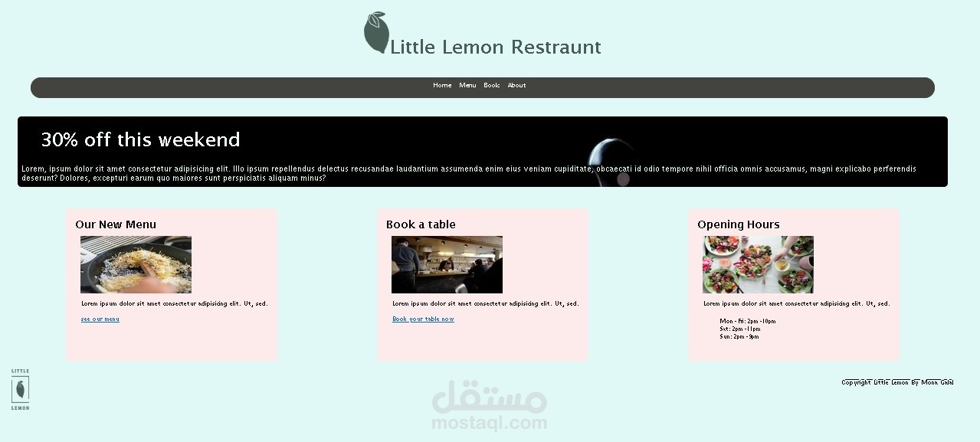980x442 pixels.
Task: Select the small Little Lemon footer logo
Action: (x=20, y=389)
